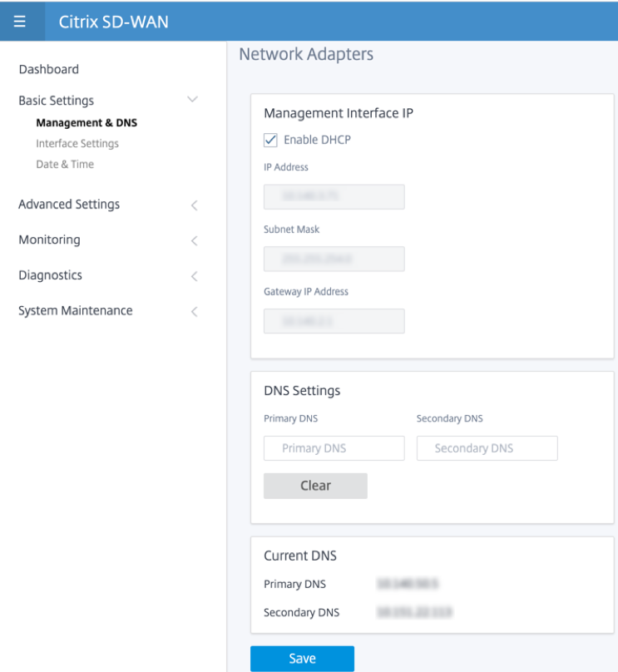618x672 pixels.
Task: Collapse the Basic Settings chevron
Action: [x=192, y=100]
